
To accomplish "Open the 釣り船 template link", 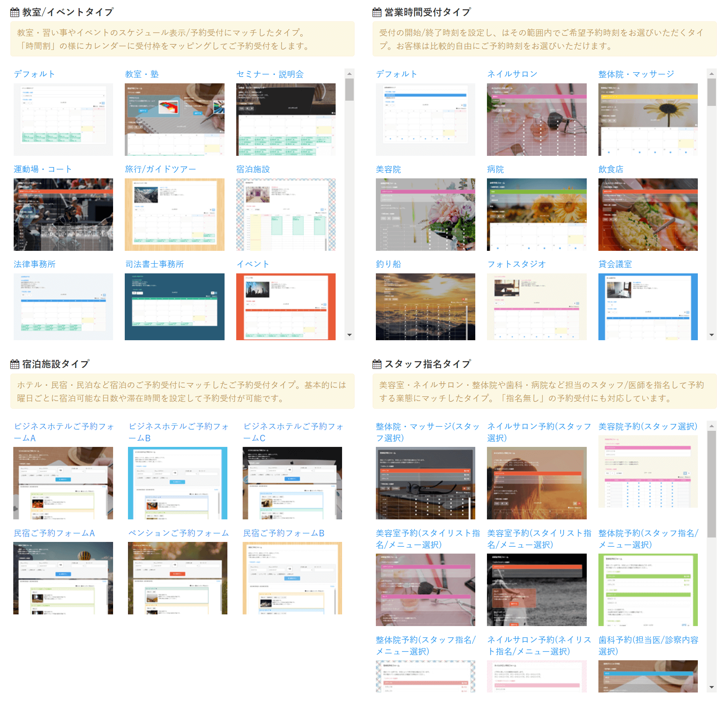I will (x=388, y=264).
